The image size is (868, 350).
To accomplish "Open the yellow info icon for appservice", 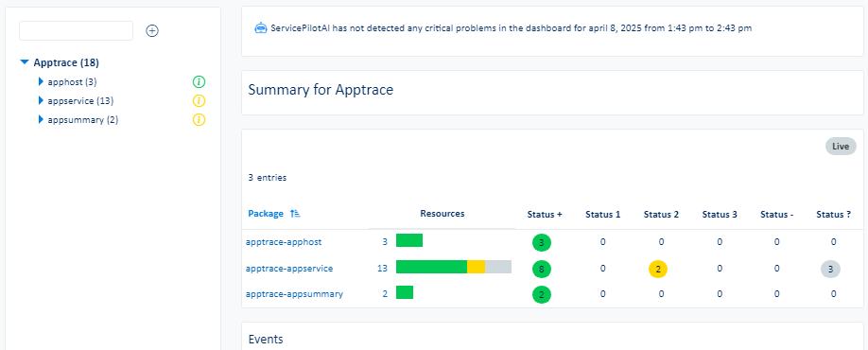I will (x=199, y=101).
